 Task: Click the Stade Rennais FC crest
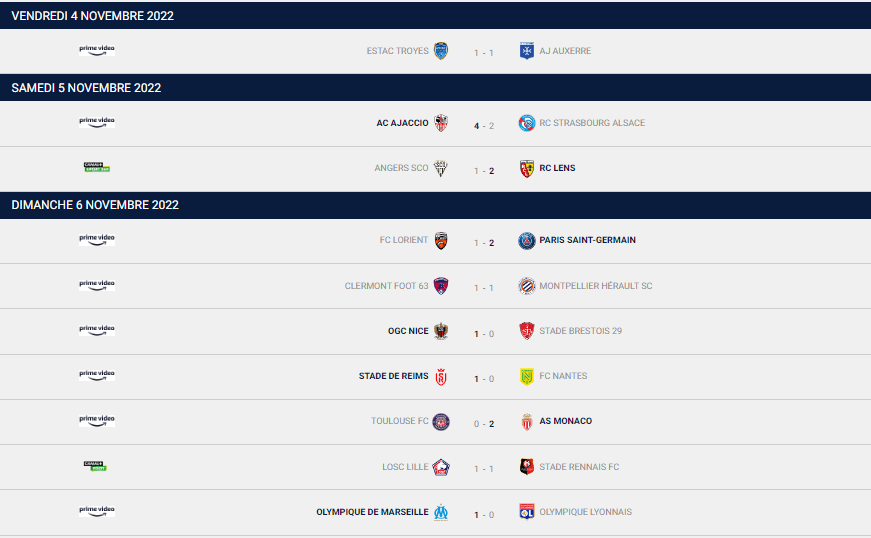click(x=527, y=466)
